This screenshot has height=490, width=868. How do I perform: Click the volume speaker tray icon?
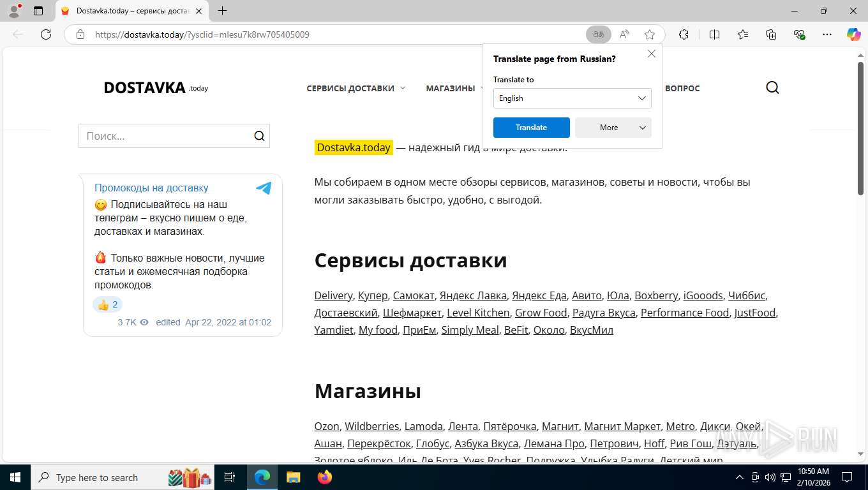770,477
